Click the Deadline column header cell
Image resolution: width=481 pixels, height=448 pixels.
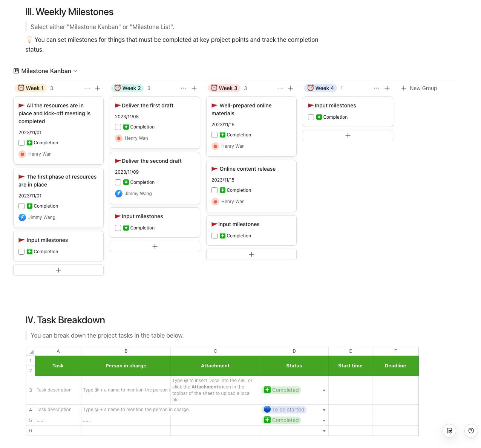pyautogui.click(x=395, y=366)
